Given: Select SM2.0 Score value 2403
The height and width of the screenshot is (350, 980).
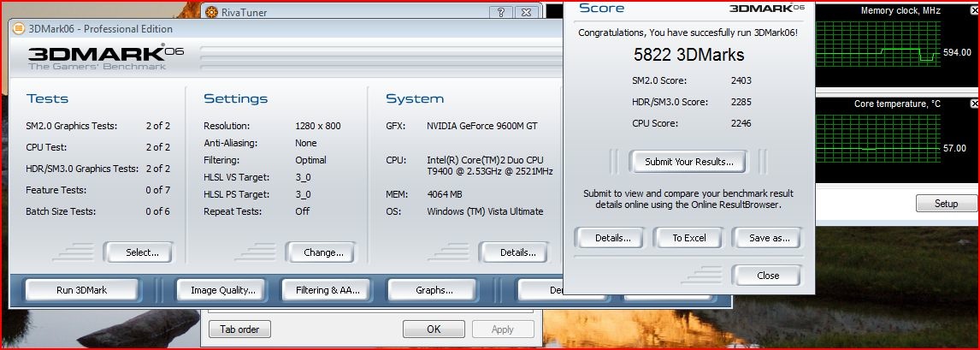Looking at the screenshot, I should coord(741,80).
